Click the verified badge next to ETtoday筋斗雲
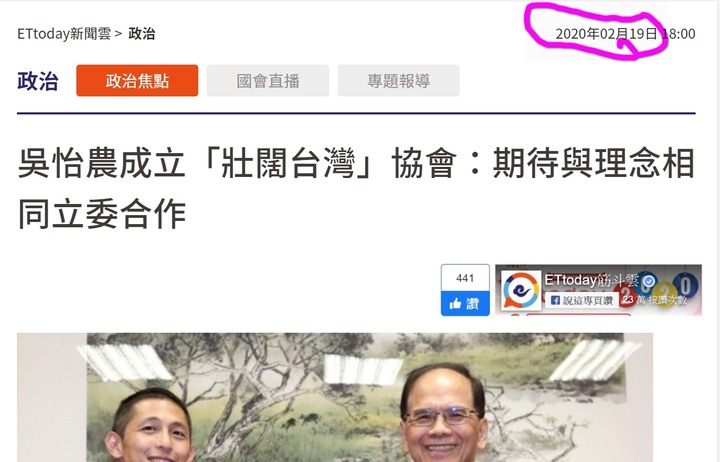Screen dimensions: 720x462 648,281
